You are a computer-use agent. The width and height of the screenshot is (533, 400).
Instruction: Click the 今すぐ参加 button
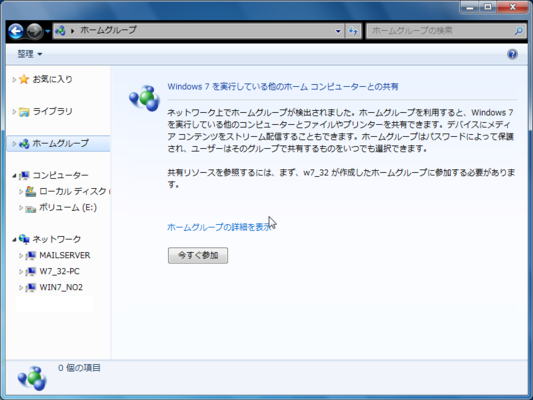click(x=198, y=255)
